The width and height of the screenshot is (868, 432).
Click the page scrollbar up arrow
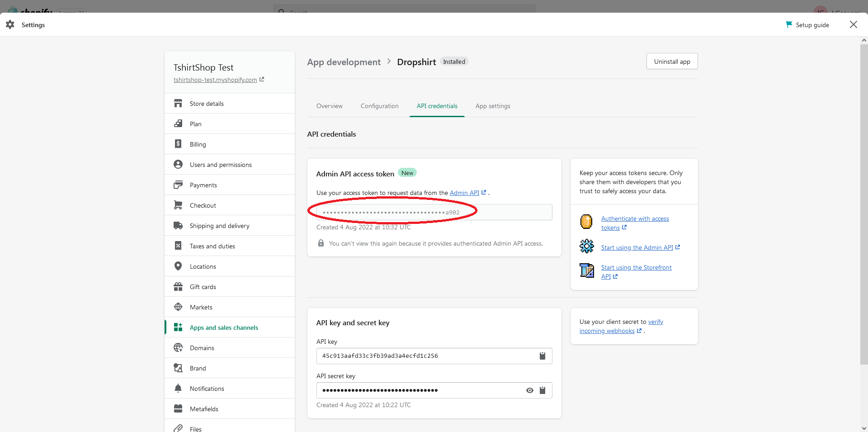tap(864, 40)
